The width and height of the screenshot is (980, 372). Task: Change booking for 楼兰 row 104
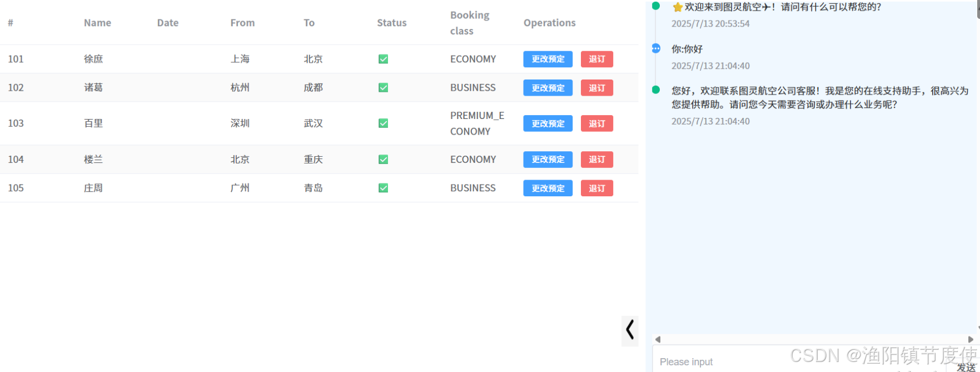point(548,160)
